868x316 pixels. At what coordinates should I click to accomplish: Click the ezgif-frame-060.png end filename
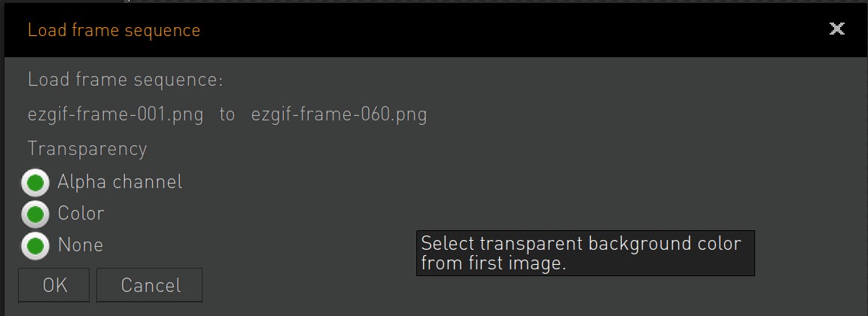tap(340, 115)
